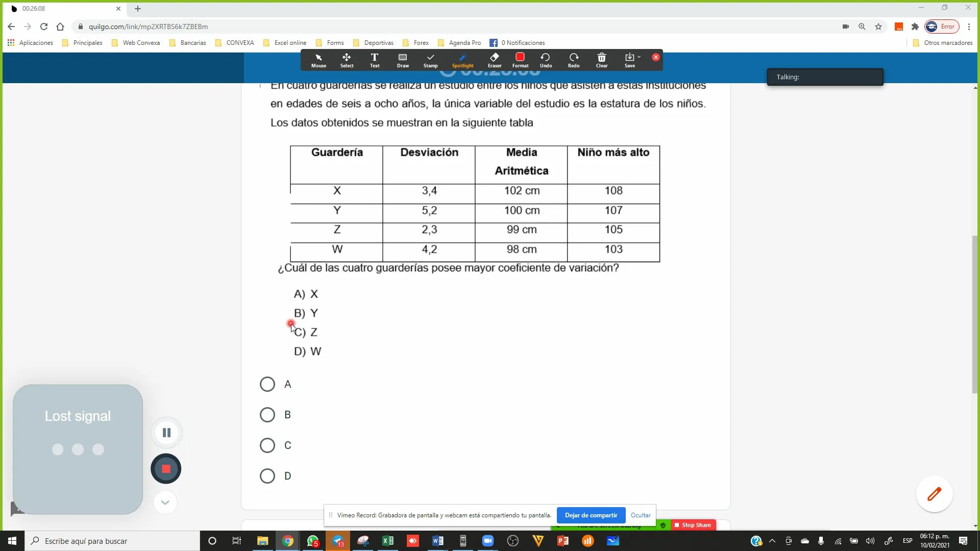Select the Draw tool
Viewport: 980px width, 551px height.
(x=403, y=60)
